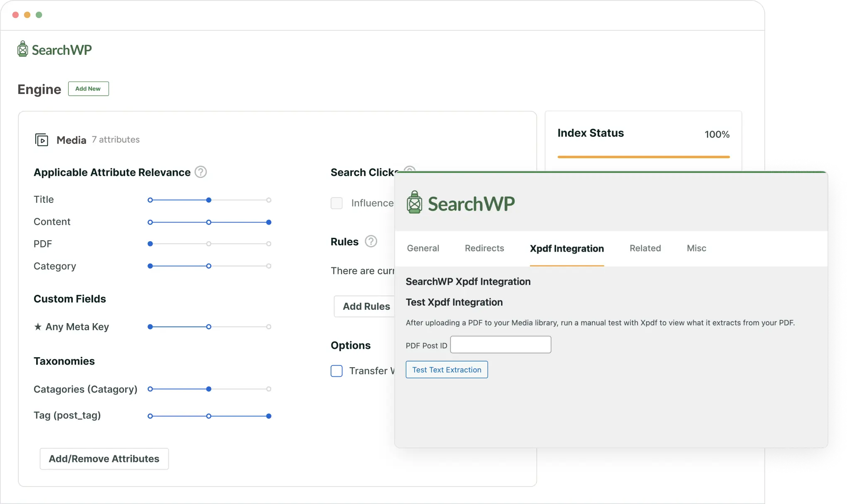Click the star icon beside Any Meta Key
The image size is (850, 504).
tap(38, 327)
